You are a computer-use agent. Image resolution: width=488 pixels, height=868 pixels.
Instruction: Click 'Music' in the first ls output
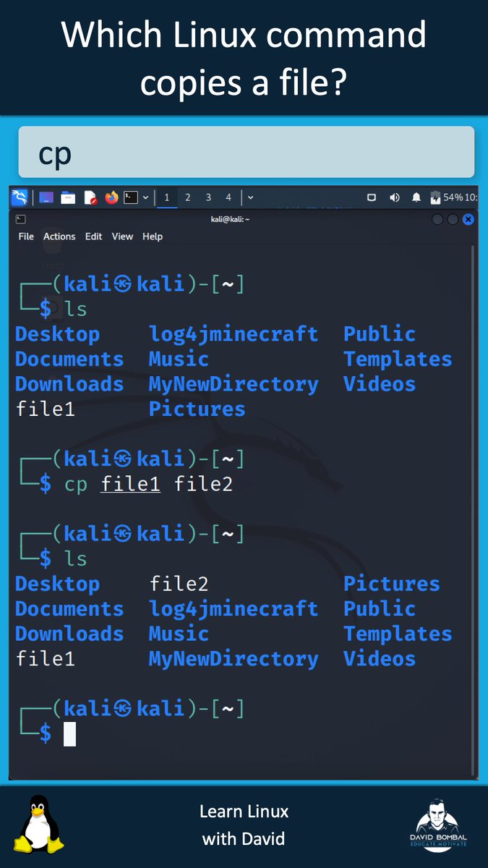click(179, 359)
